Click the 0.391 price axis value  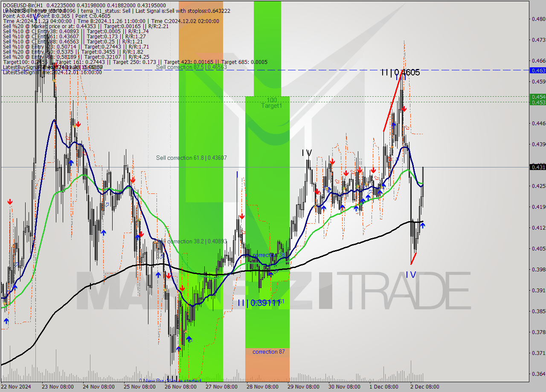(x=539, y=290)
